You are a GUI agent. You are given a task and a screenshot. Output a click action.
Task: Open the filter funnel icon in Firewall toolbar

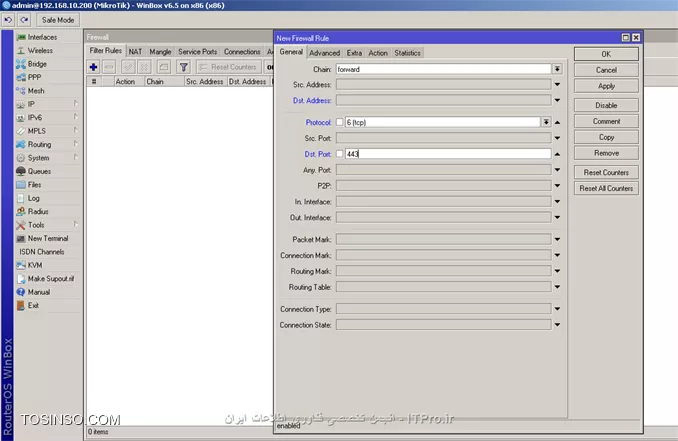[x=184, y=67]
